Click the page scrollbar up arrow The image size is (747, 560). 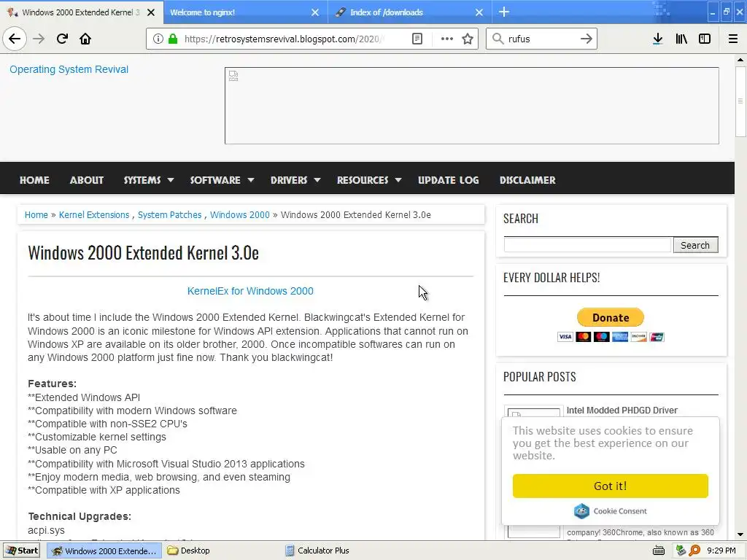[740, 60]
